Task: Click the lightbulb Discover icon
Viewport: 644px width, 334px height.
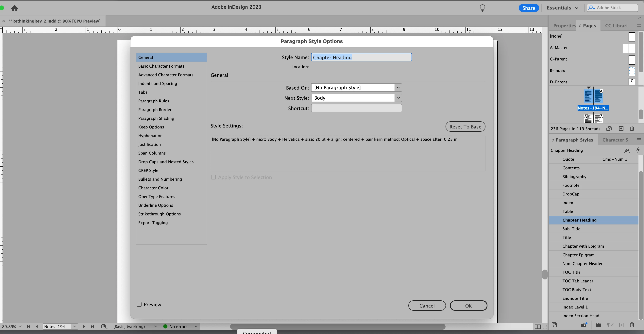Action: pos(482,8)
